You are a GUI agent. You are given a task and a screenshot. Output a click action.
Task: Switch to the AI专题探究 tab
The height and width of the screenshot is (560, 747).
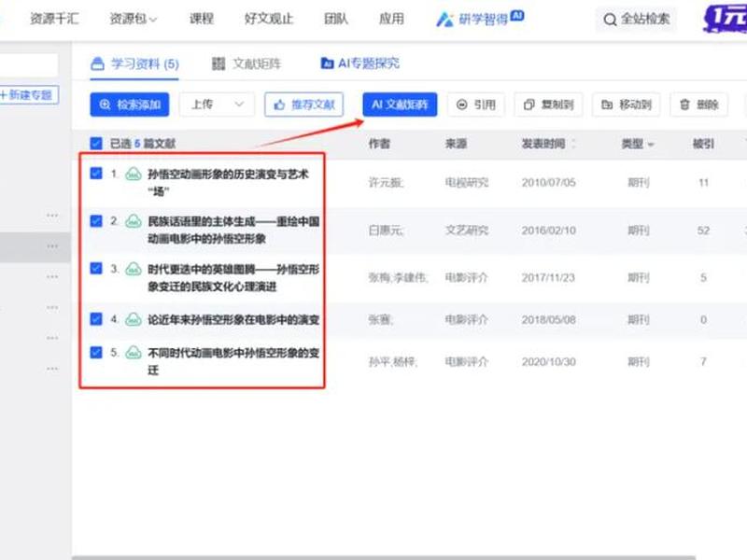coord(360,63)
